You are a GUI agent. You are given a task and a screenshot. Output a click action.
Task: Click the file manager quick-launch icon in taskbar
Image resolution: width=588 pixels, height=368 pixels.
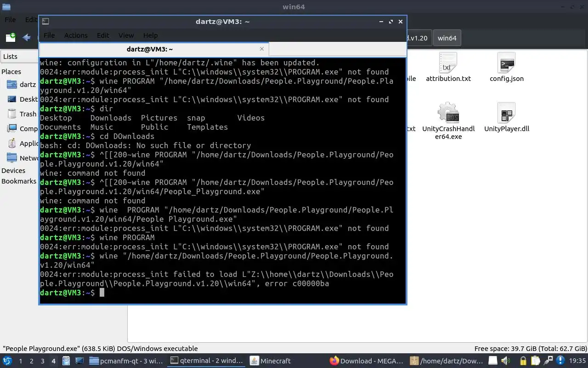pos(66,361)
